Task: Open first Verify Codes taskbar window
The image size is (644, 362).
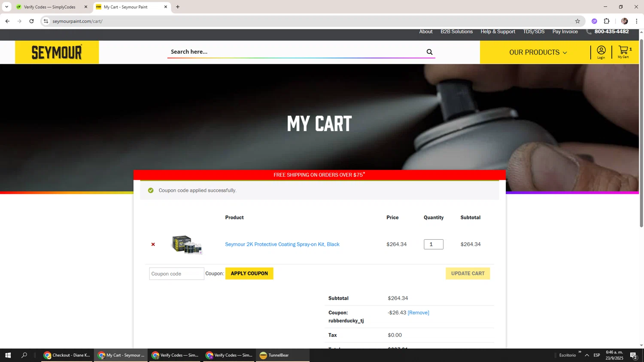Action: pyautogui.click(x=175, y=355)
